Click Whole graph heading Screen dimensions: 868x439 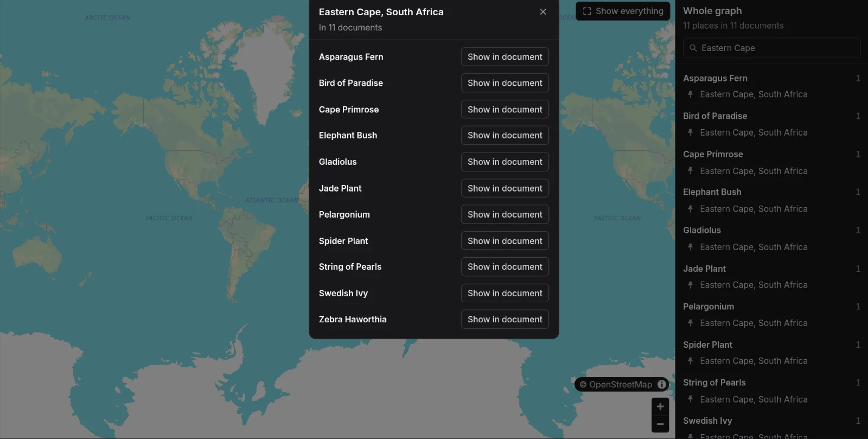pyautogui.click(x=712, y=11)
